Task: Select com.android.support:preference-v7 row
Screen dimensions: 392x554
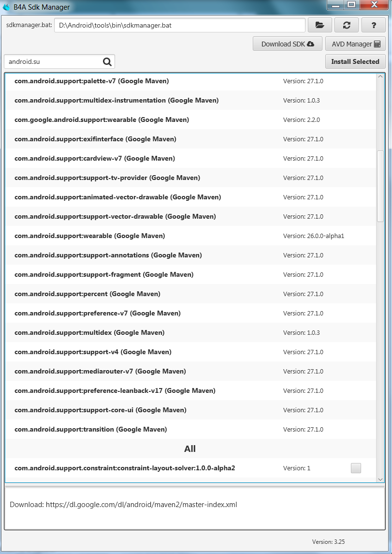Action: (190, 313)
